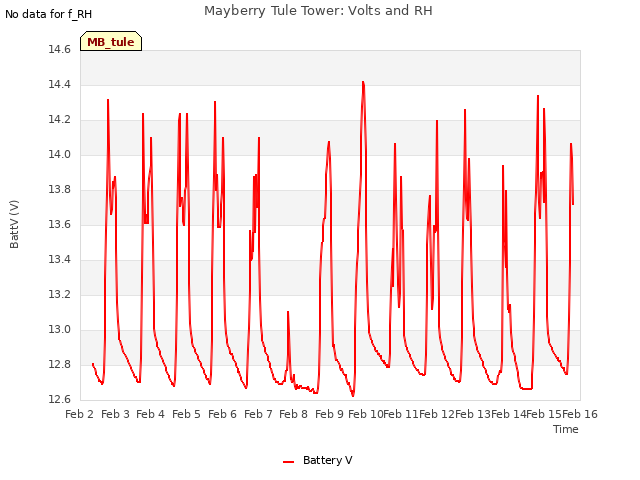The height and width of the screenshot is (480, 640).
Task: Click the Feb 3 x-axis label
Action: (116, 414)
